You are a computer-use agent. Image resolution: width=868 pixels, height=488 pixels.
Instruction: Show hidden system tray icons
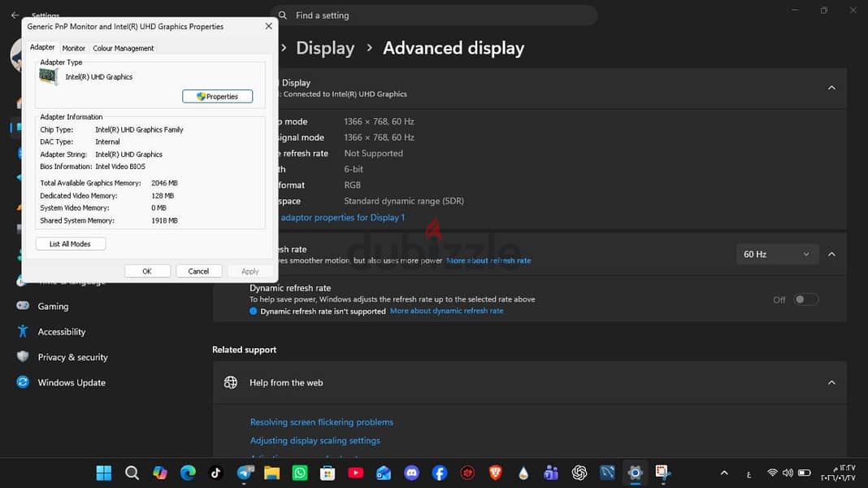(724, 473)
